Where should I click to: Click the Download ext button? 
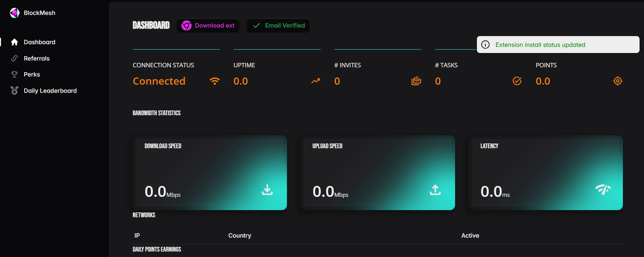click(x=208, y=25)
